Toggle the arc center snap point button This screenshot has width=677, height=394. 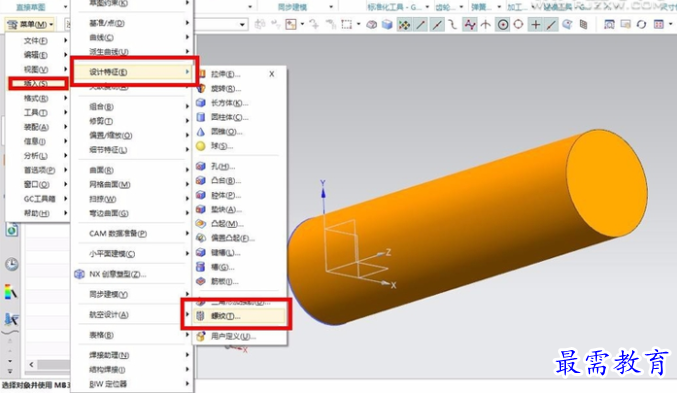(x=503, y=25)
